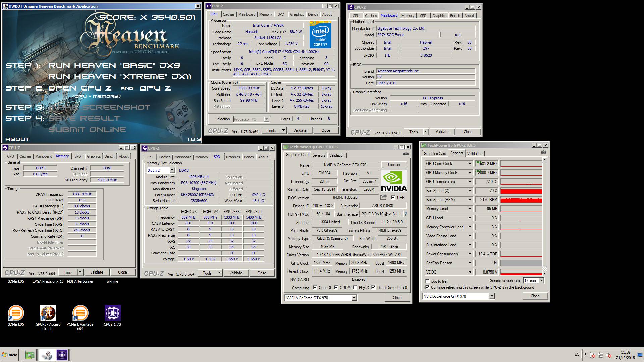The height and width of the screenshot is (362, 644).
Task: Click RUN HEAVEN "BASIC" DX9 step
Action: point(114,66)
